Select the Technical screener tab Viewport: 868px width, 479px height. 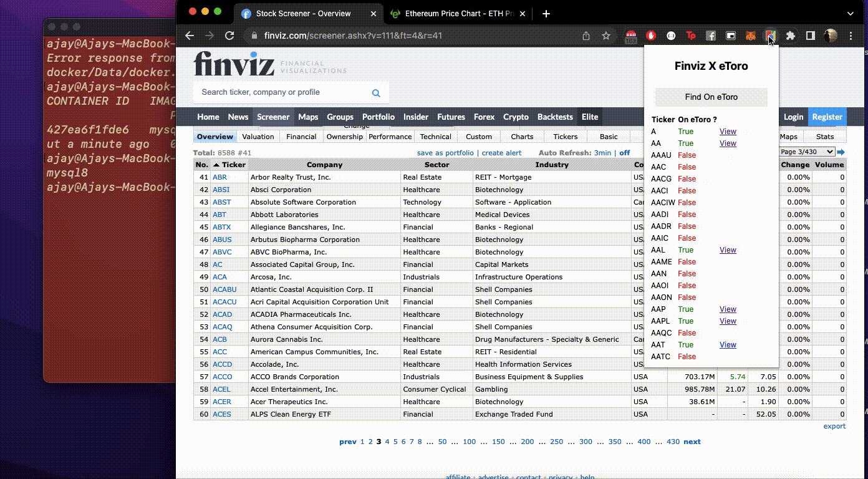(435, 137)
